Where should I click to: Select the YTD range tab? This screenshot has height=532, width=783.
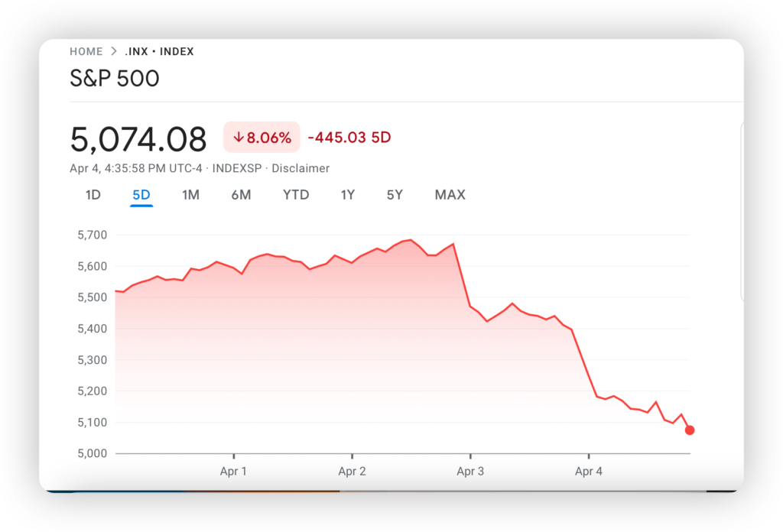pyautogui.click(x=296, y=195)
